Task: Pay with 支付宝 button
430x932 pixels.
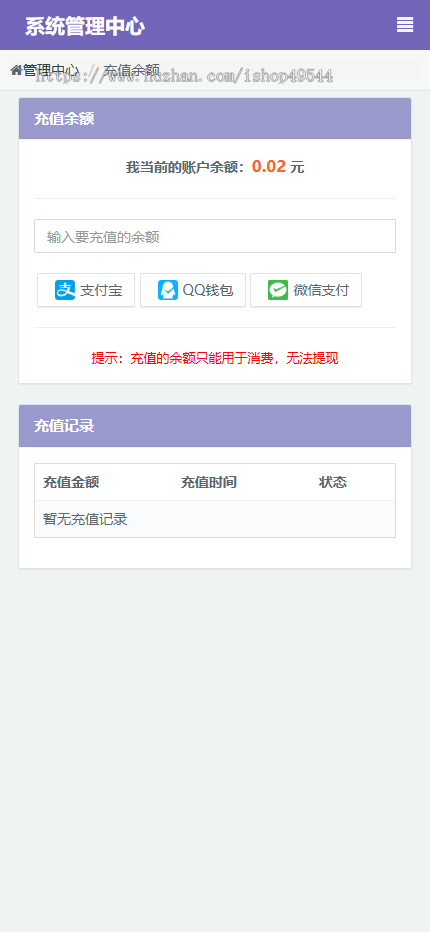Action: (86, 290)
